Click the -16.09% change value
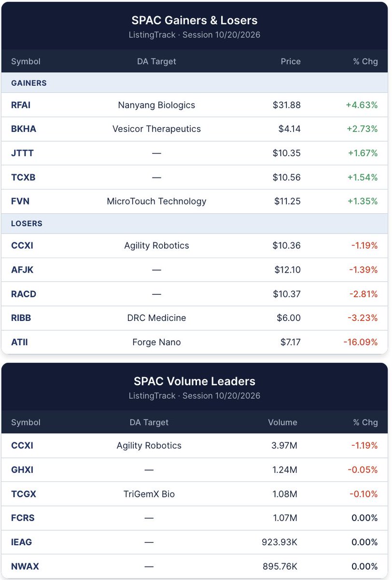392x580 pixels. pos(361,342)
